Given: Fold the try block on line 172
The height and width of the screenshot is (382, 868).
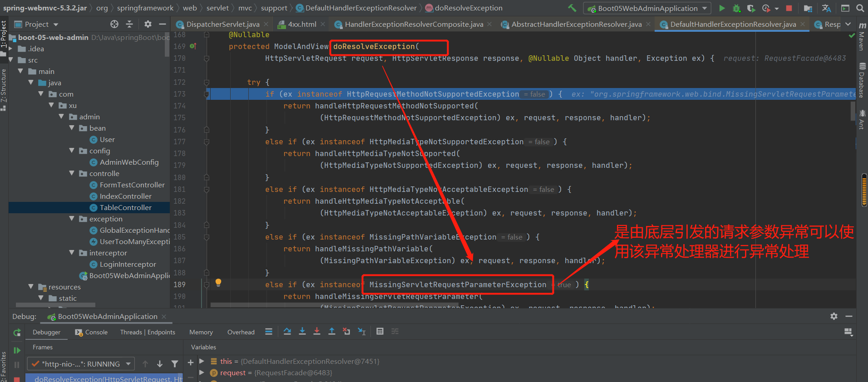Looking at the screenshot, I should [x=207, y=82].
